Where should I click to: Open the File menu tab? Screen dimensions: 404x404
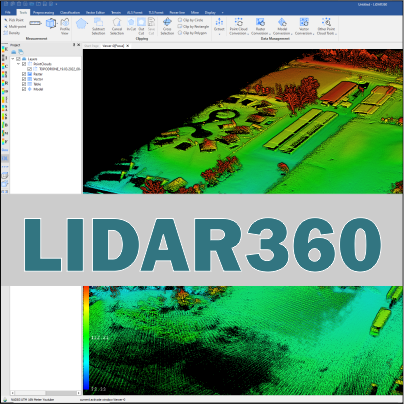[8, 12]
